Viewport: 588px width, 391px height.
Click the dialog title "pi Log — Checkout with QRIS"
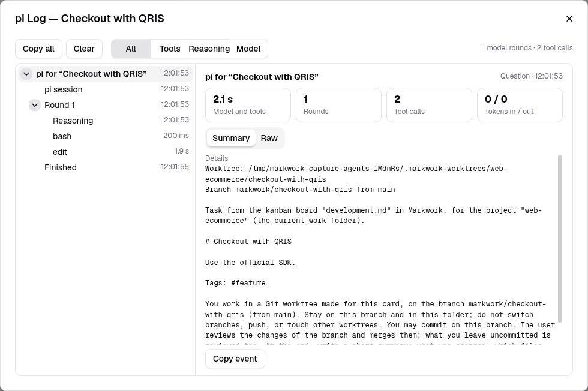pos(89,19)
